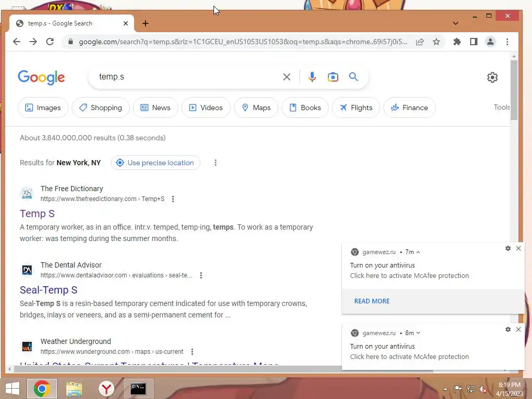532x399 pixels.
Task: Expand the tab search chevron
Action: point(456,23)
